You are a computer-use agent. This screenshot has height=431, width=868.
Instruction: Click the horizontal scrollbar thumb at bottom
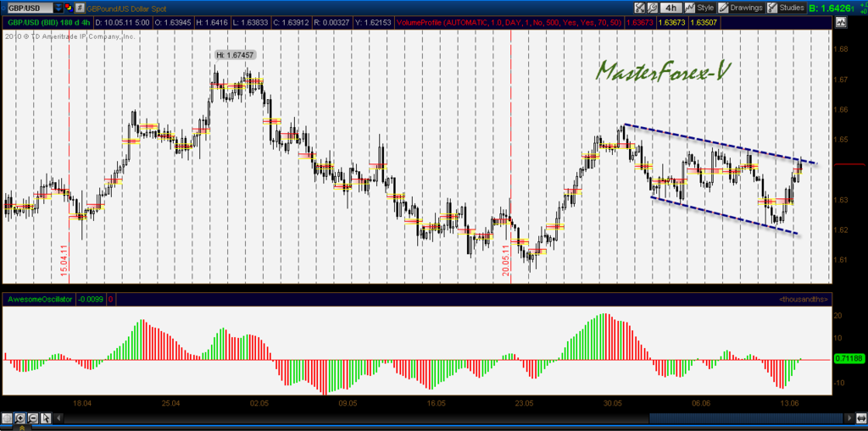coord(747,418)
